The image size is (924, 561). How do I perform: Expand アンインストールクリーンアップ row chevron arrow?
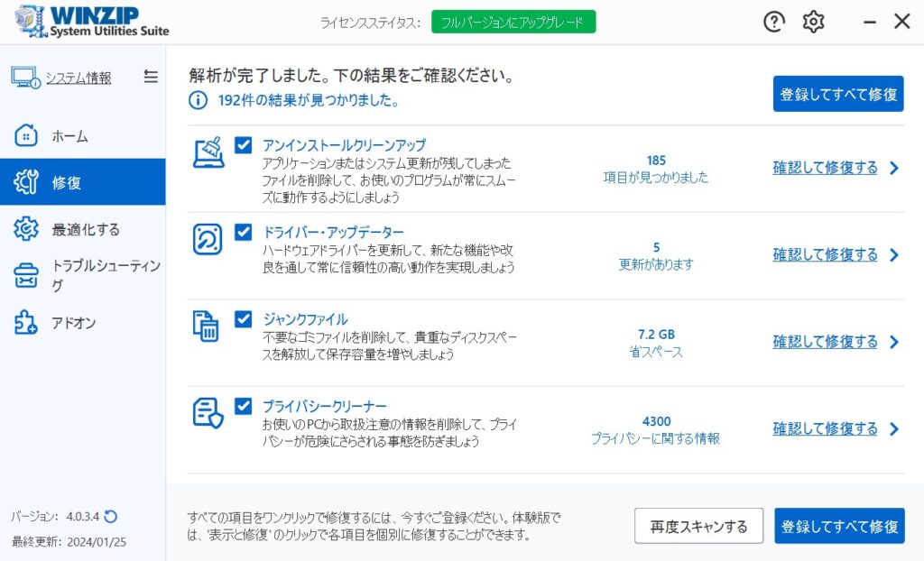click(x=894, y=168)
